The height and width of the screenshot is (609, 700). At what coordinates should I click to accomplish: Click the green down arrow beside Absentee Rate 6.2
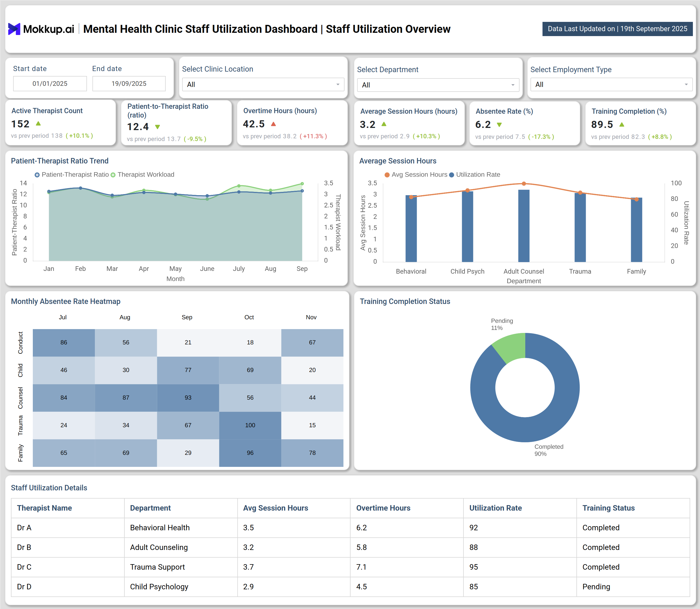coord(499,125)
